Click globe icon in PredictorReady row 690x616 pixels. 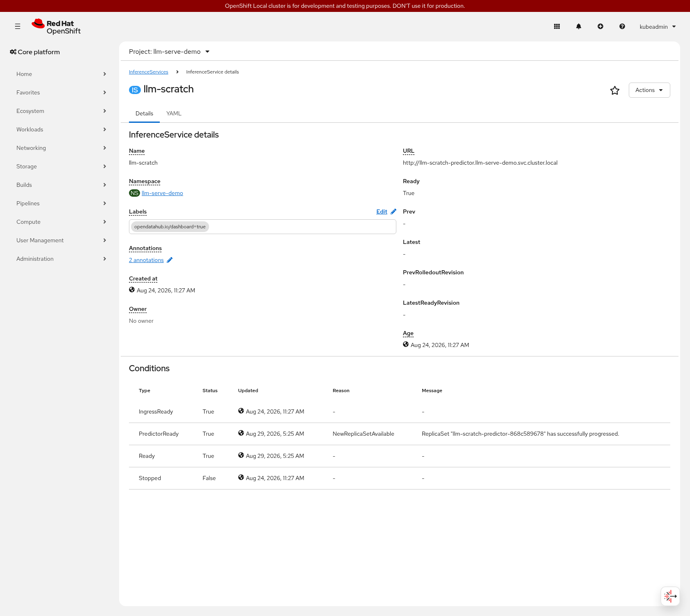point(241,433)
